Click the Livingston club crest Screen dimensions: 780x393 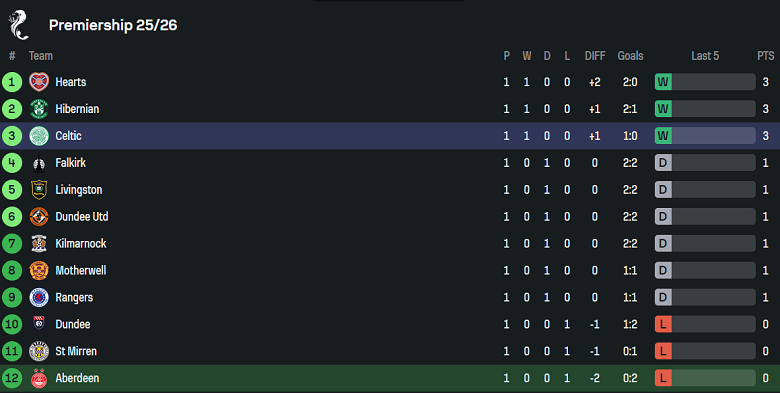[x=39, y=190]
